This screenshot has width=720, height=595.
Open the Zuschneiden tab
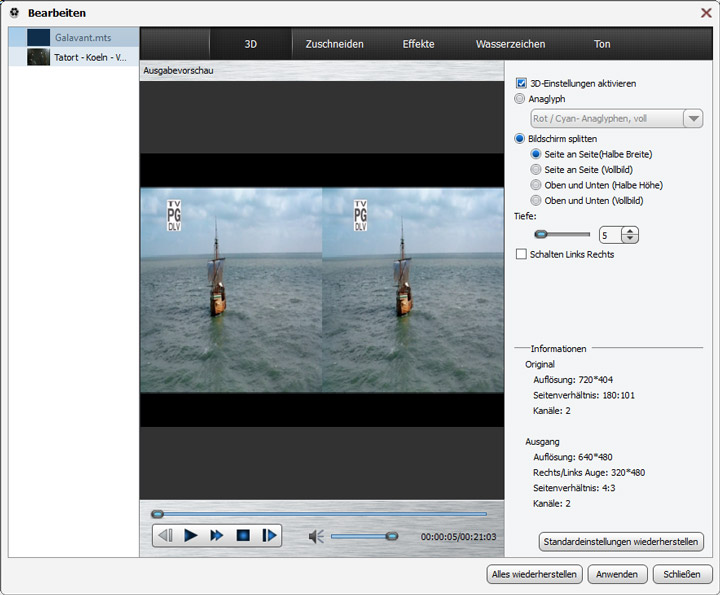[x=334, y=44]
